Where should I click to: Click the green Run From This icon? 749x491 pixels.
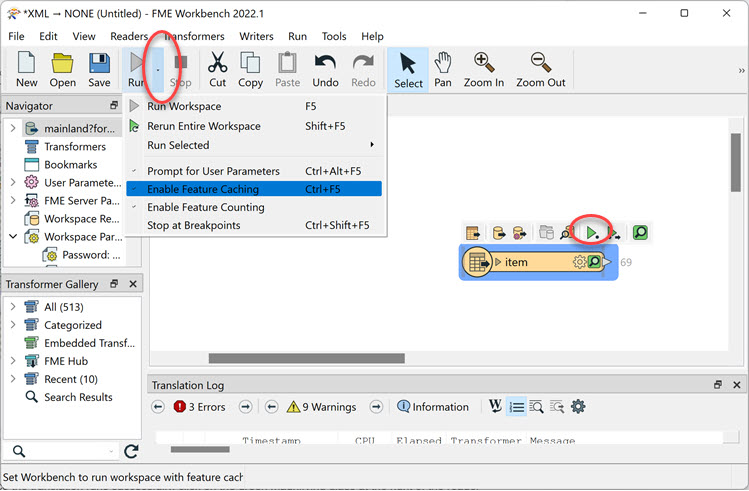[x=614, y=233]
